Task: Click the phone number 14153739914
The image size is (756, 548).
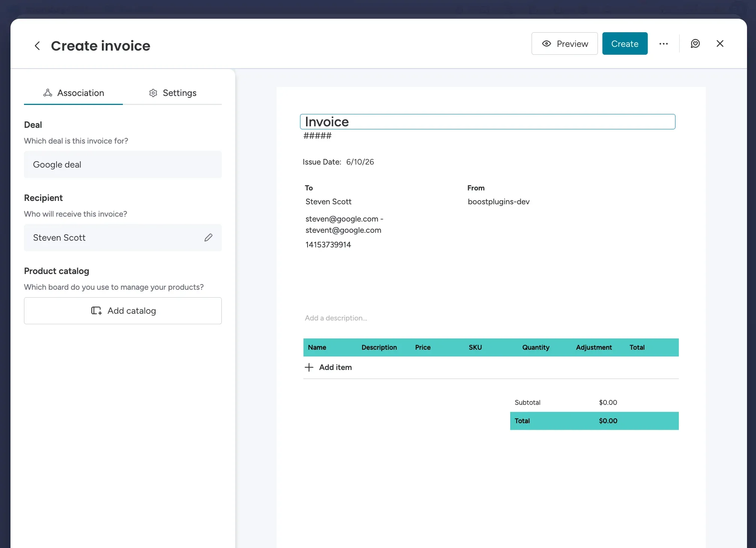Action: tap(328, 245)
